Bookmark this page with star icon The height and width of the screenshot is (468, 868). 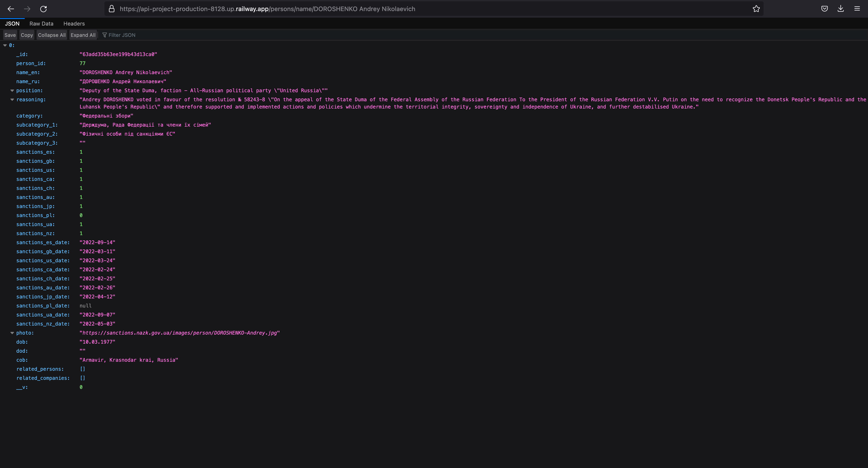[x=756, y=9]
